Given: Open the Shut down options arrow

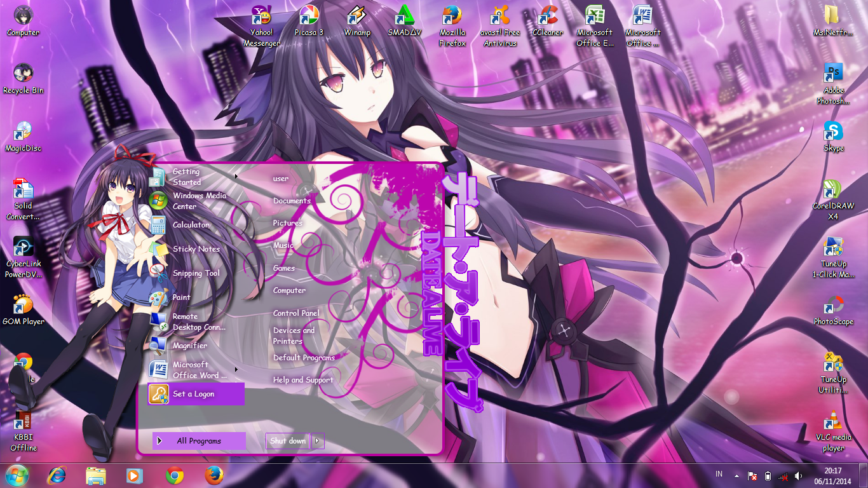Looking at the screenshot, I should 318,441.
